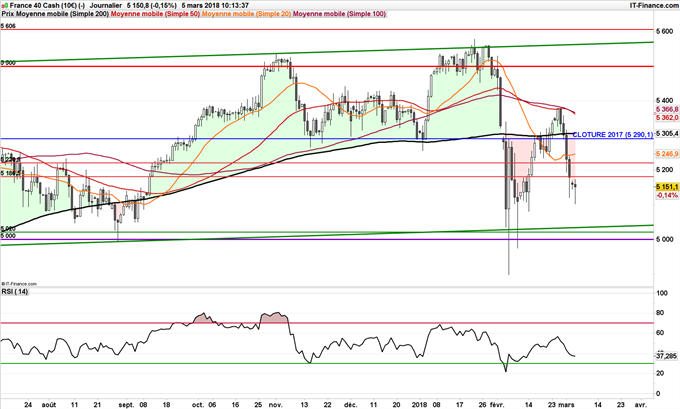Click the 5 500 level label on the left

(8, 62)
